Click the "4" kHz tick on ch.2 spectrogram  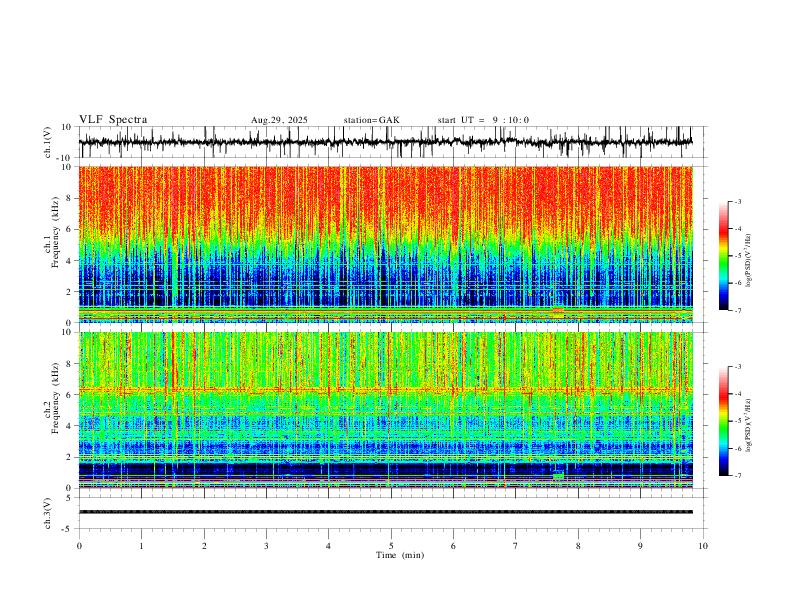pos(70,426)
